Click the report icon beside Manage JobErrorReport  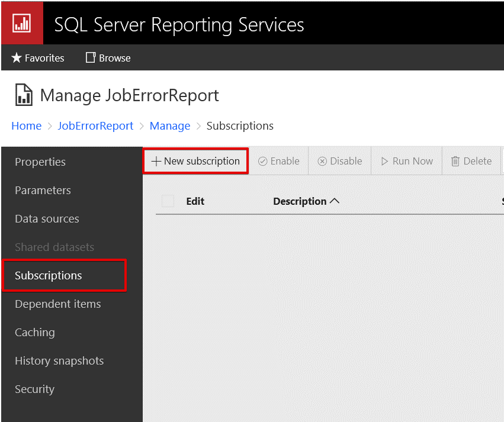pyautogui.click(x=24, y=95)
